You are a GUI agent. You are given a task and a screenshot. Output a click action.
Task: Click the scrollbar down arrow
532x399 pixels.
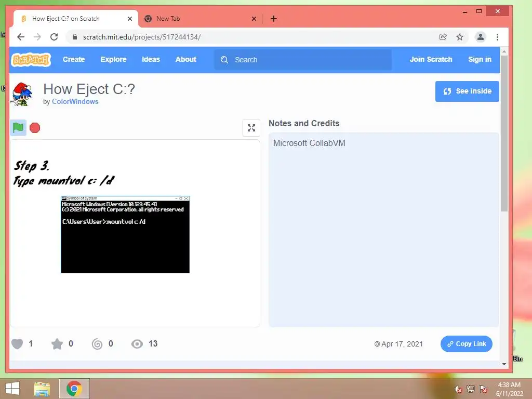(504, 364)
